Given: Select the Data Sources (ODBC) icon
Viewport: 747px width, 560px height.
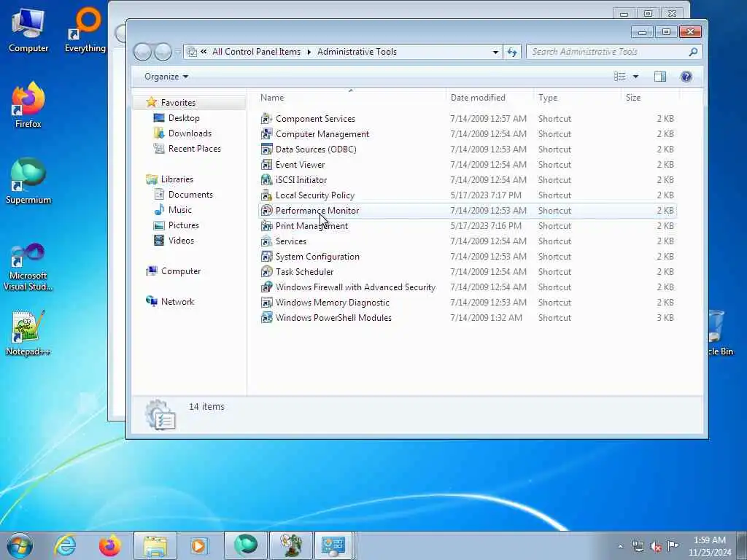Looking at the screenshot, I should click(x=266, y=149).
